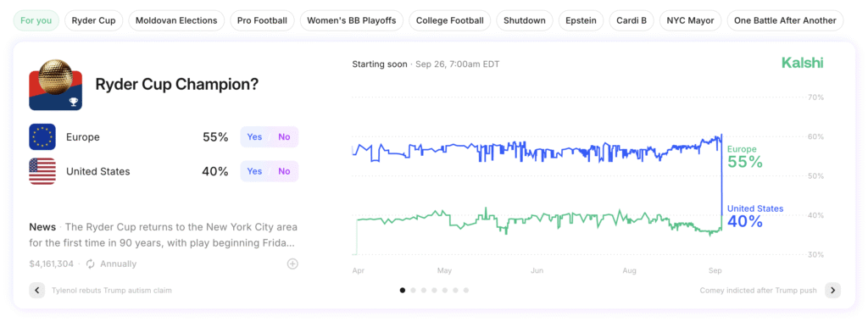
Task: Click the Europe flag icon
Action: 42,137
